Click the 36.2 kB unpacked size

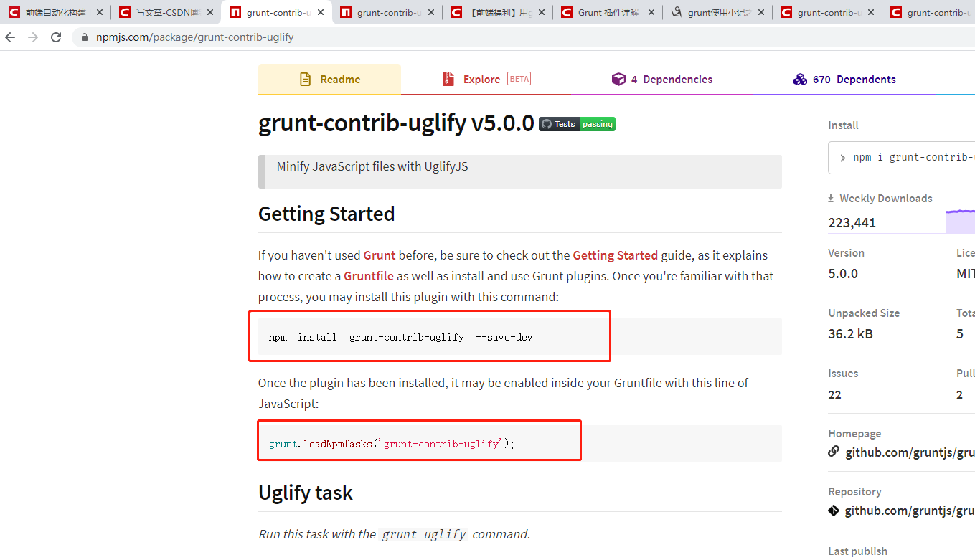tap(850, 334)
